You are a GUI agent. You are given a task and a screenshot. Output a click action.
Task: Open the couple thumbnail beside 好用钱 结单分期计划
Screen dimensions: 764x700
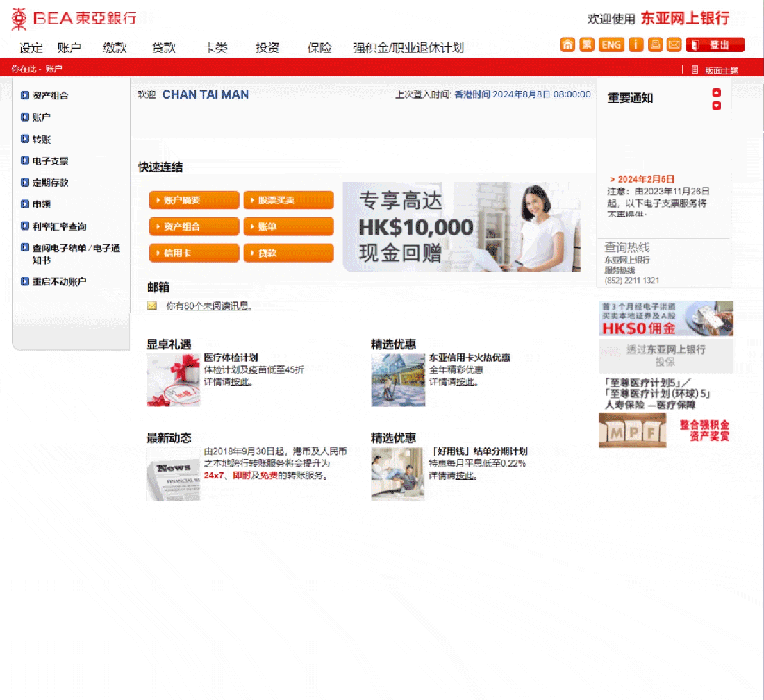(398, 474)
